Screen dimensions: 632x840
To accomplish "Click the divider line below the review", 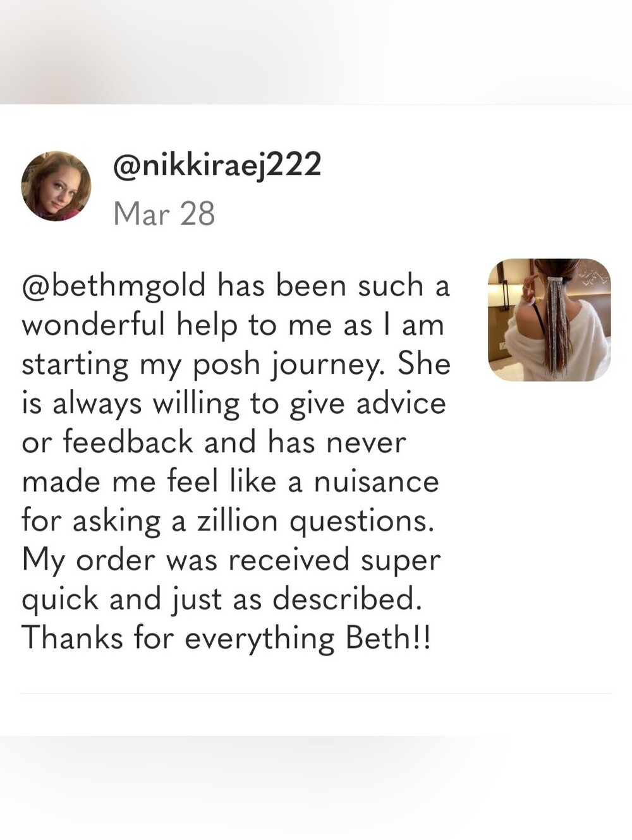I will (x=316, y=693).
